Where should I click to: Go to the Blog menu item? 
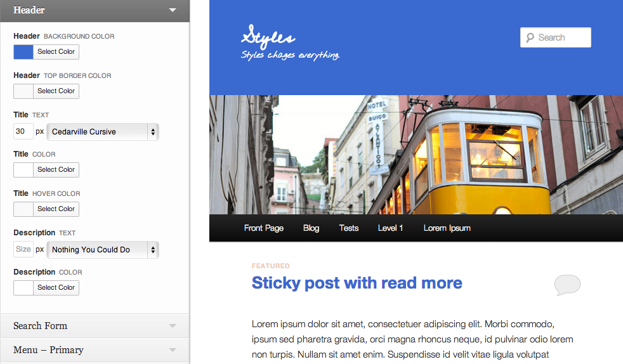pyautogui.click(x=311, y=228)
